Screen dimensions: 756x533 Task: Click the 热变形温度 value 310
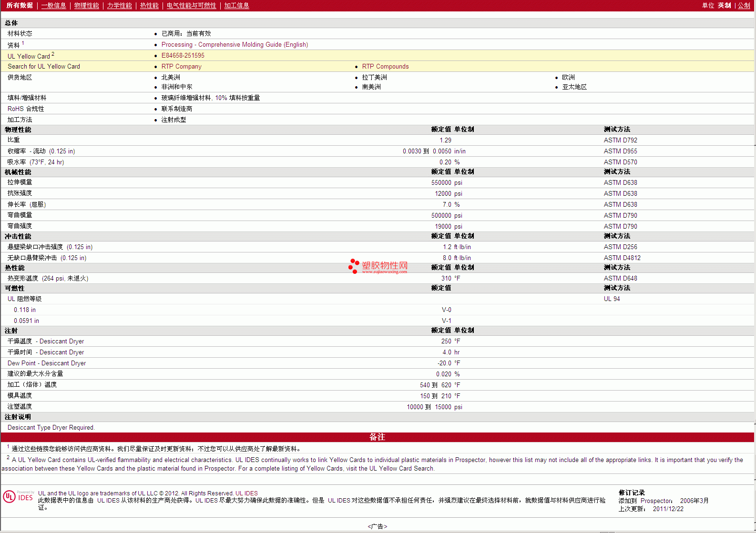click(x=446, y=278)
